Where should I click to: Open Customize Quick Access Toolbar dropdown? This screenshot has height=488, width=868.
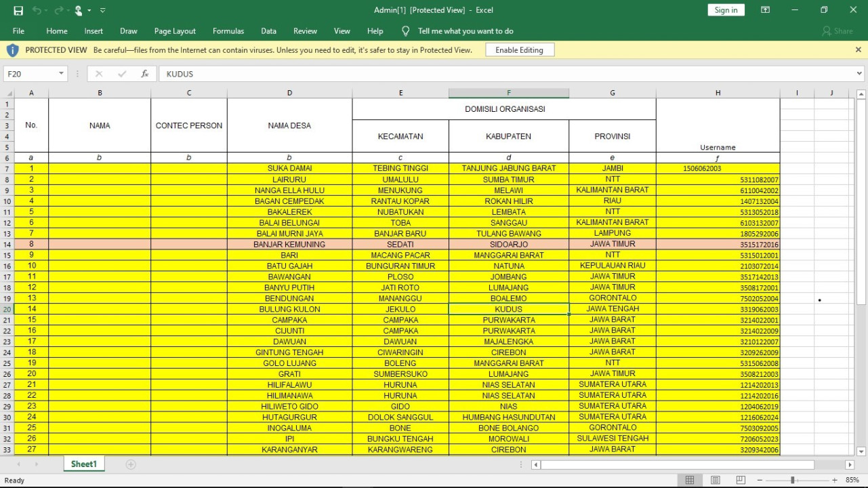pyautogui.click(x=102, y=10)
